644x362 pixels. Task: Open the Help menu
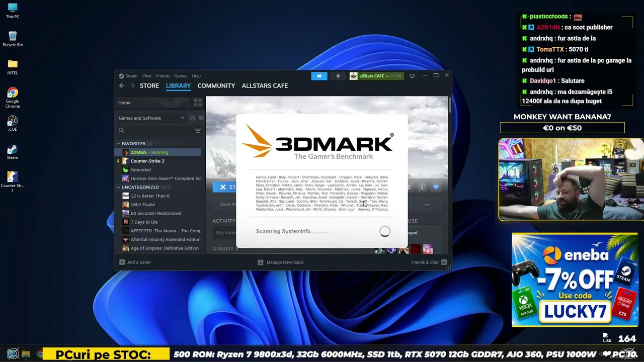click(196, 76)
